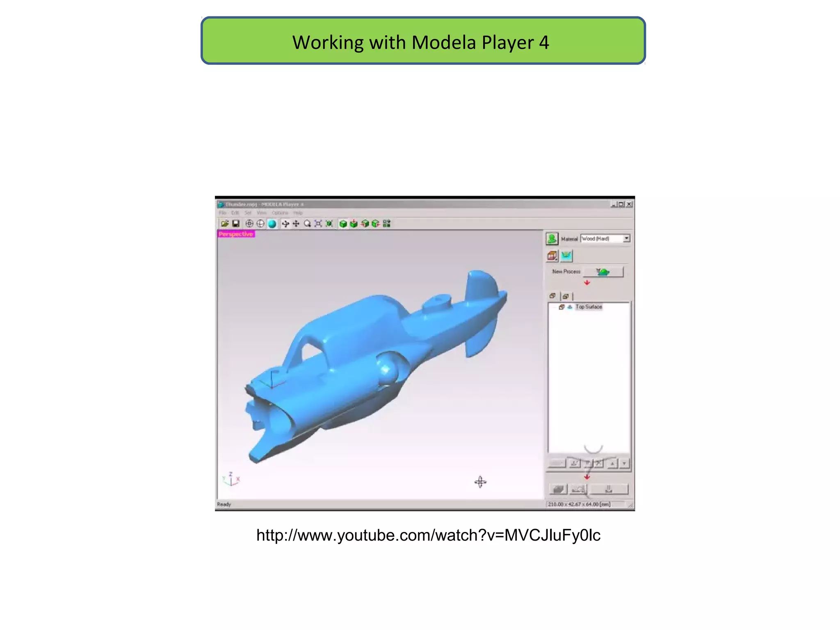Click the move process down arrow button
Screen dimensions: 840x630
(x=624, y=464)
